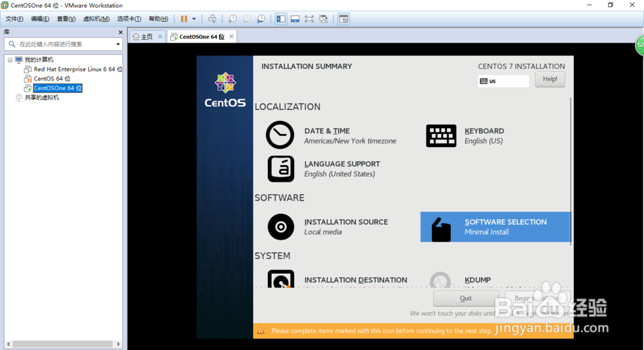Open the snapshot manager icon
This screenshot has height=350, width=644.
(x=261, y=19)
